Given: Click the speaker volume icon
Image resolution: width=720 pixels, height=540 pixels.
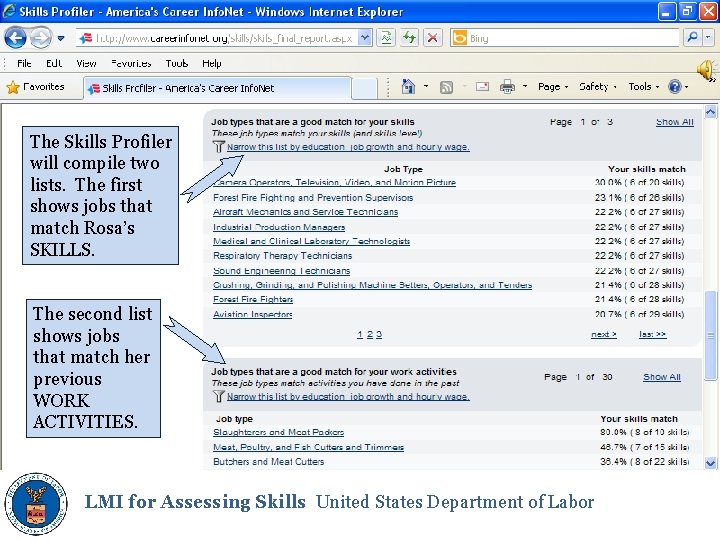Looking at the screenshot, I should [x=706, y=70].
